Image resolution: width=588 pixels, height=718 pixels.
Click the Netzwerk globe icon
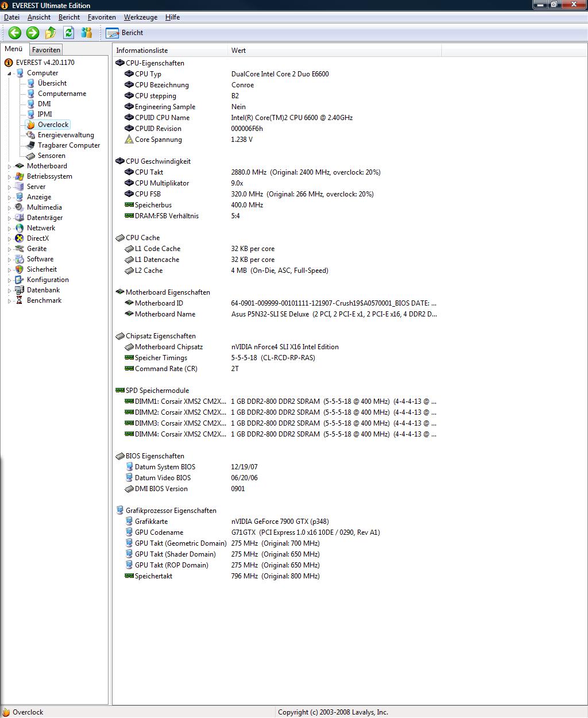click(x=20, y=228)
